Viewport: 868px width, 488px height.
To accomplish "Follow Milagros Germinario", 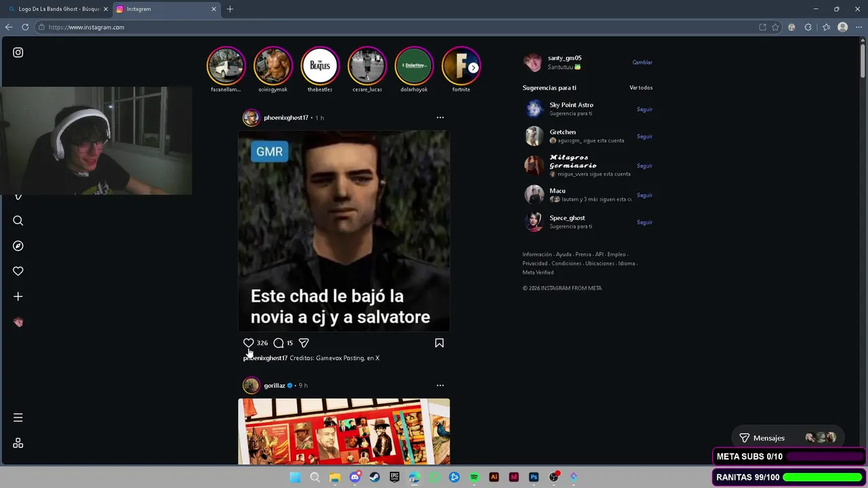I will (644, 165).
